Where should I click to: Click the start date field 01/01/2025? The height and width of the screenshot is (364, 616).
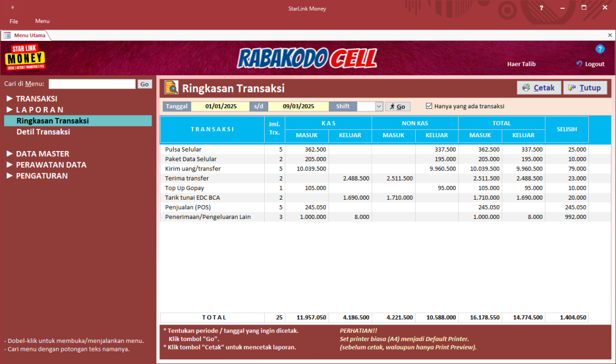pyautogui.click(x=220, y=106)
